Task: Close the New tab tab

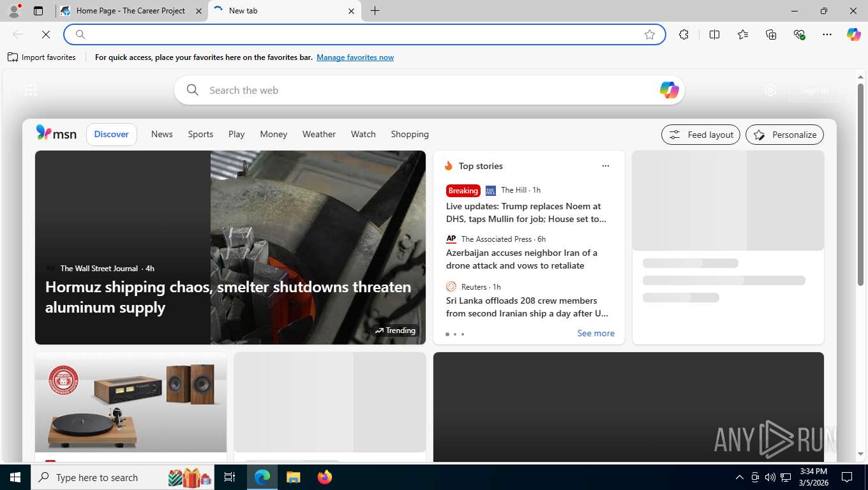Action: 352,11
